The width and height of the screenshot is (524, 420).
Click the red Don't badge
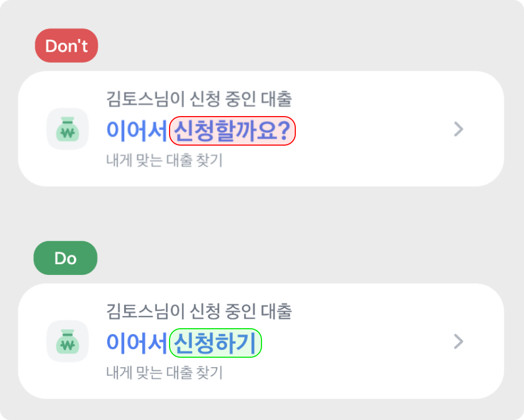pos(67,46)
